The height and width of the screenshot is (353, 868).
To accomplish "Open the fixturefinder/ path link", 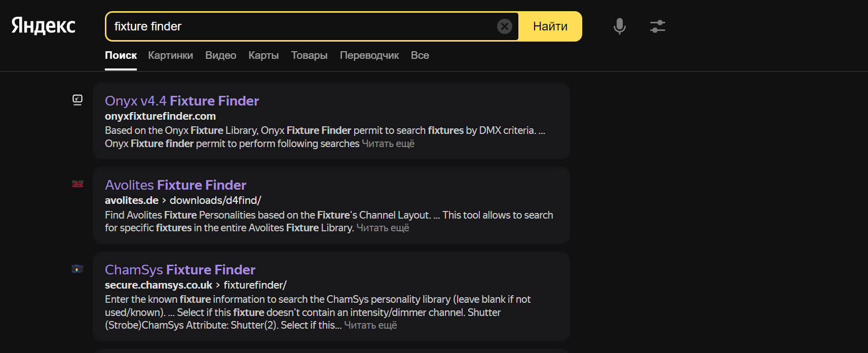I will click(255, 285).
